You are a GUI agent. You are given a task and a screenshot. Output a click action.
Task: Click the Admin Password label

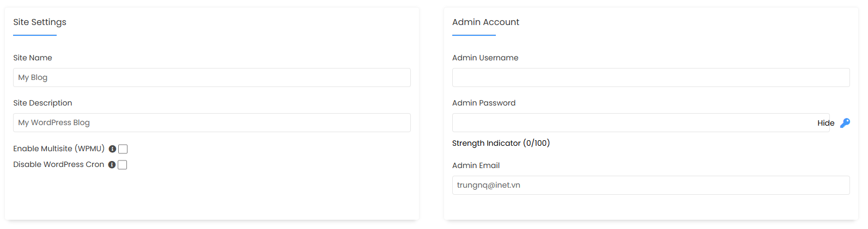[484, 103]
